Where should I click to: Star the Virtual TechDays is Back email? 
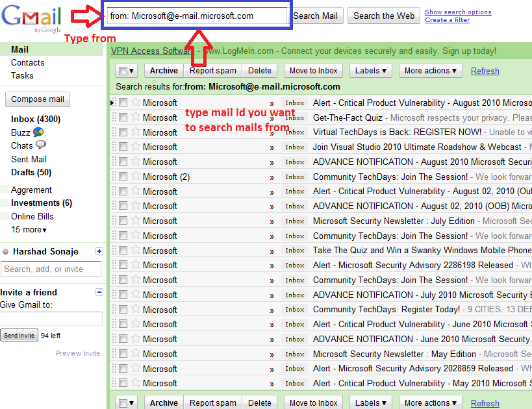click(x=135, y=132)
